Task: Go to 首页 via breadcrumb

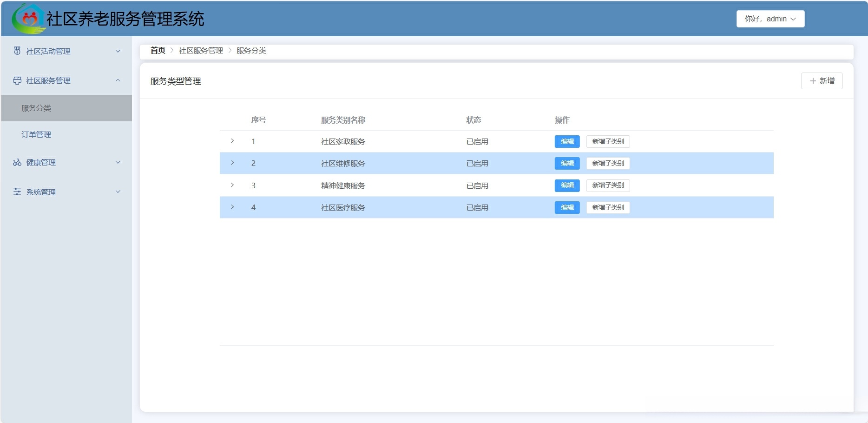Action: pyautogui.click(x=158, y=50)
